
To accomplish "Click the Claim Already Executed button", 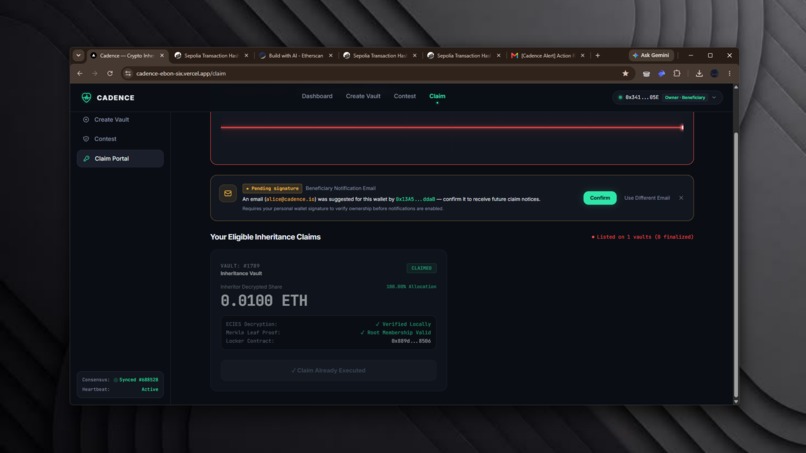I will coord(328,371).
